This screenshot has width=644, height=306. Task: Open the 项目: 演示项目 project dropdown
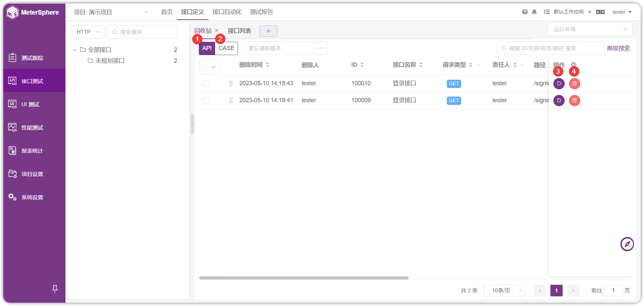click(x=111, y=12)
